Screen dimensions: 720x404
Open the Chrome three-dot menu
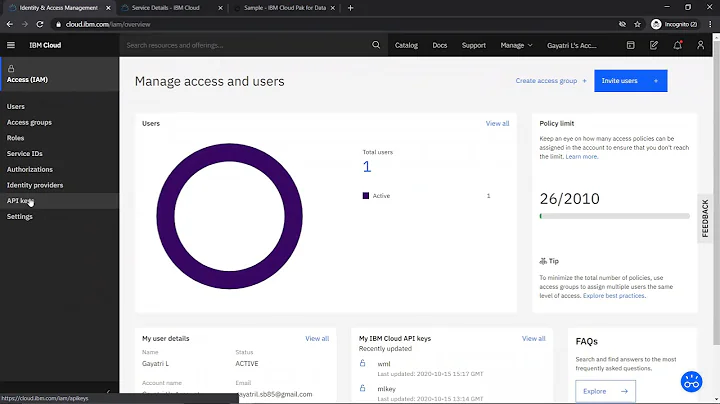(x=710, y=24)
